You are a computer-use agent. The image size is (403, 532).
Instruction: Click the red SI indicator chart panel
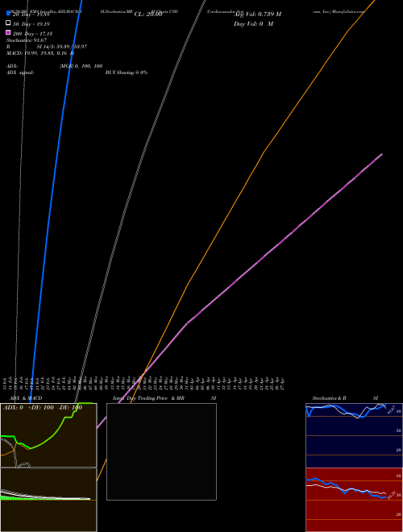tap(354, 500)
